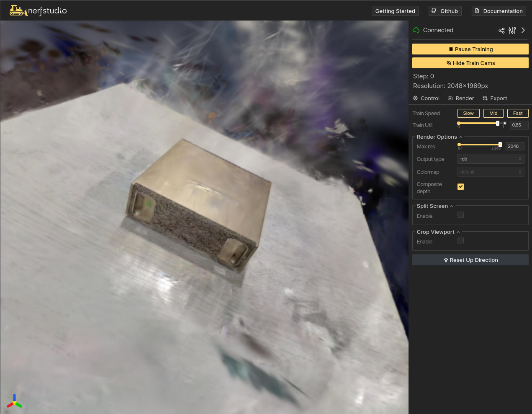532x414 pixels.
Task: Collapse the Split Screen section
Action: [x=435, y=206]
